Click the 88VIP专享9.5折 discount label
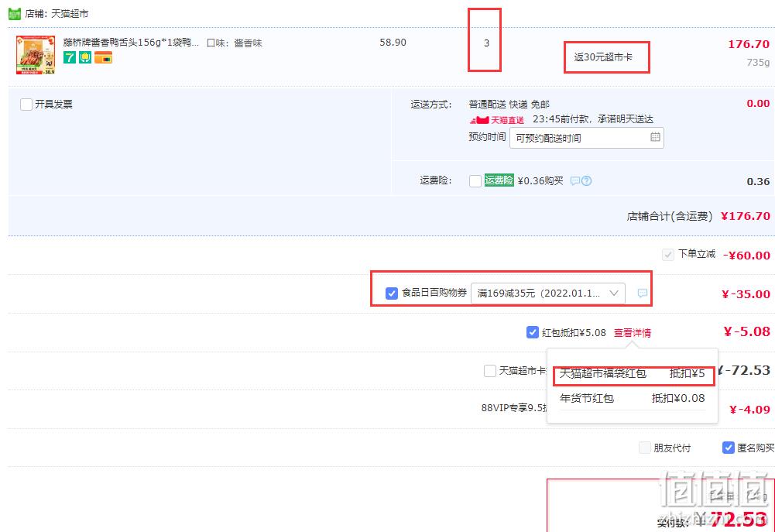Screen dimensions: 775x532 [x=514, y=408]
